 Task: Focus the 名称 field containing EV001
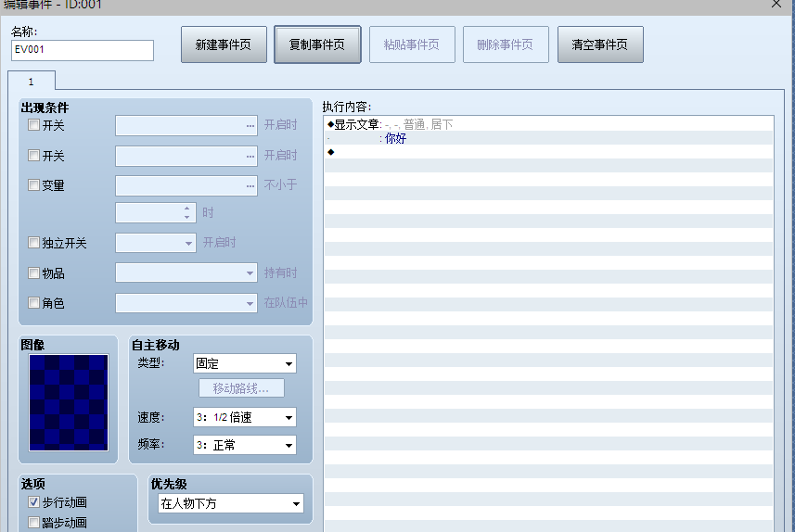(x=83, y=50)
